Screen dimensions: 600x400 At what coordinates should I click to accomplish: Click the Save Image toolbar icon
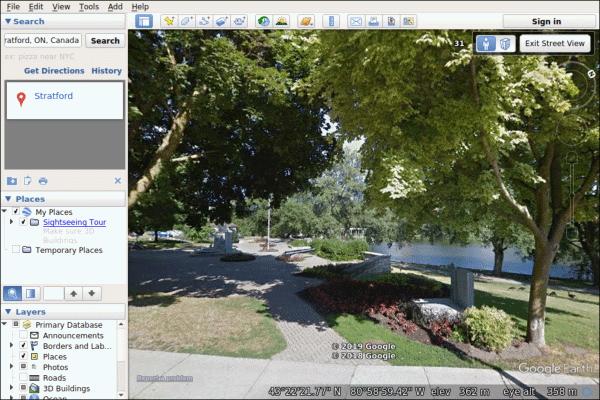(391, 21)
